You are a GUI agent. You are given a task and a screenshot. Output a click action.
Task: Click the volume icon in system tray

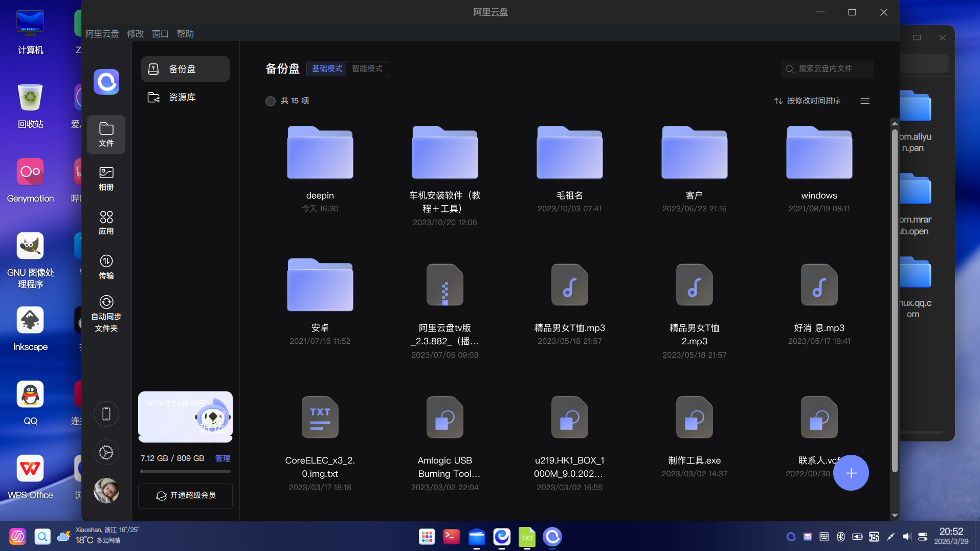coord(906,537)
